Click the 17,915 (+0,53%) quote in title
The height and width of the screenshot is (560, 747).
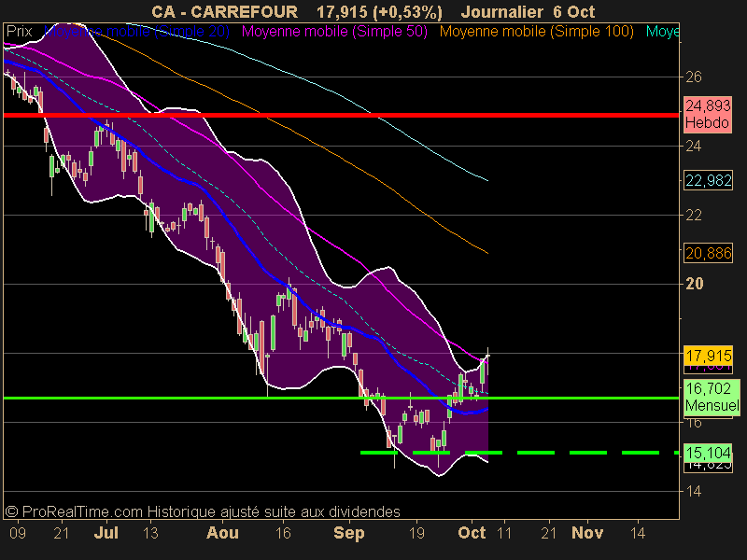(x=380, y=12)
